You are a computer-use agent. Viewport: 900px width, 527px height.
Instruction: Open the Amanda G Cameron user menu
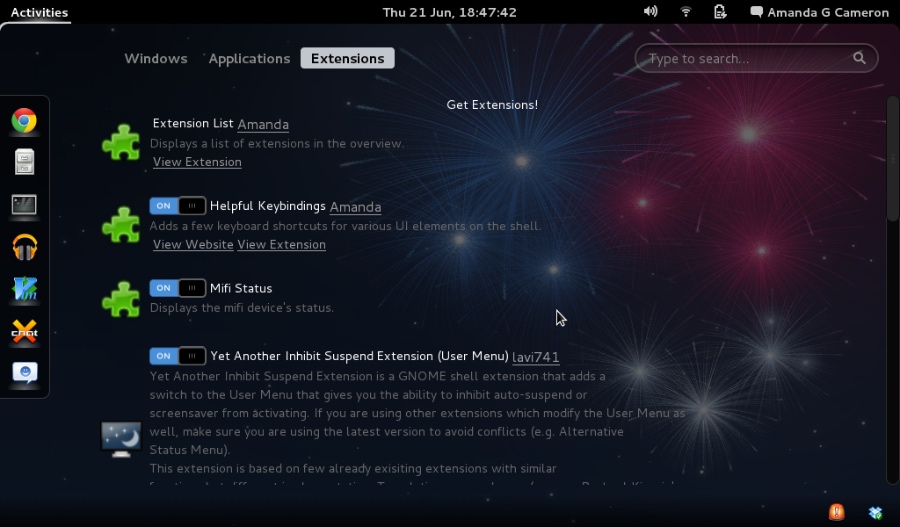[x=818, y=12]
